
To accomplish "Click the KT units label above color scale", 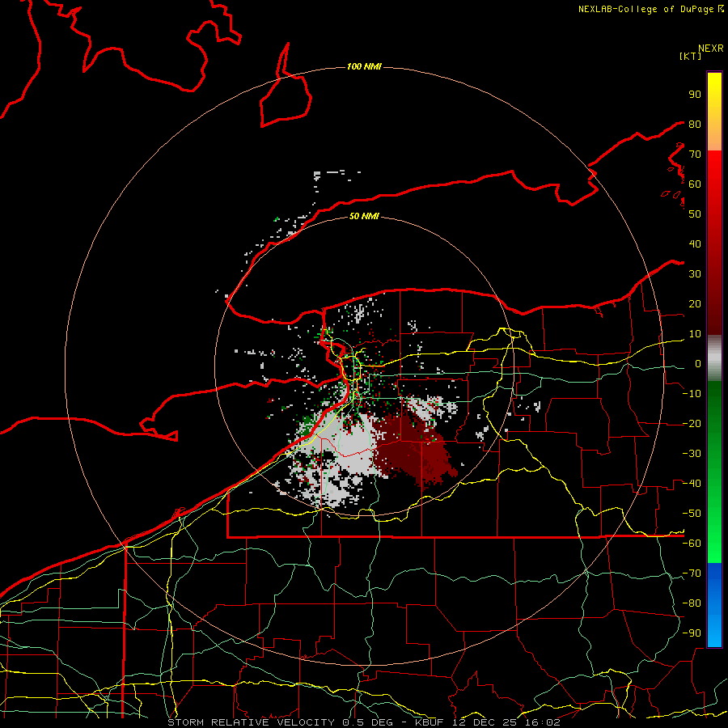I will click(x=690, y=56).
